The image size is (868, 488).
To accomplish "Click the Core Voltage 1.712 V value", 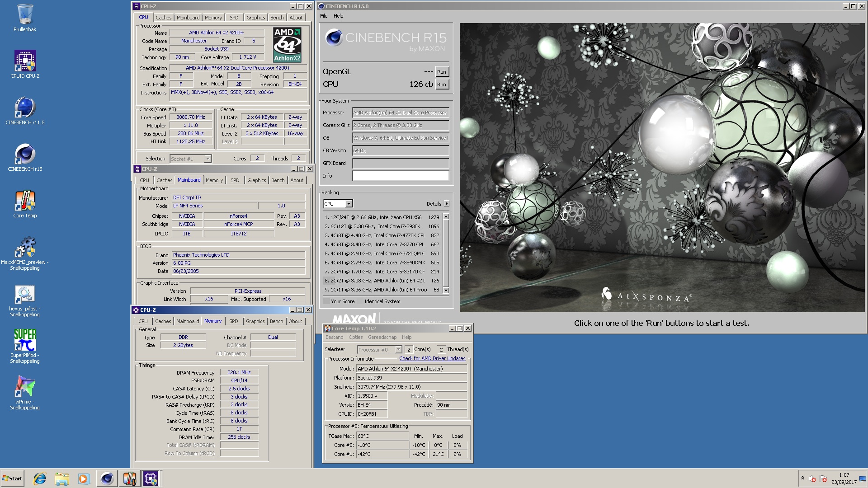I will pyautogui.click(x=248, y=57).
